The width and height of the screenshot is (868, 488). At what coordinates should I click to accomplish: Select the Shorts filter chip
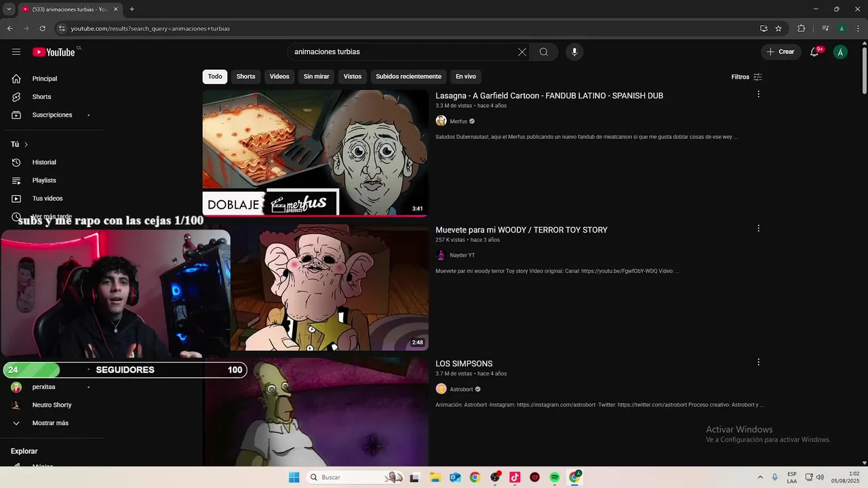tap(245, 77)
